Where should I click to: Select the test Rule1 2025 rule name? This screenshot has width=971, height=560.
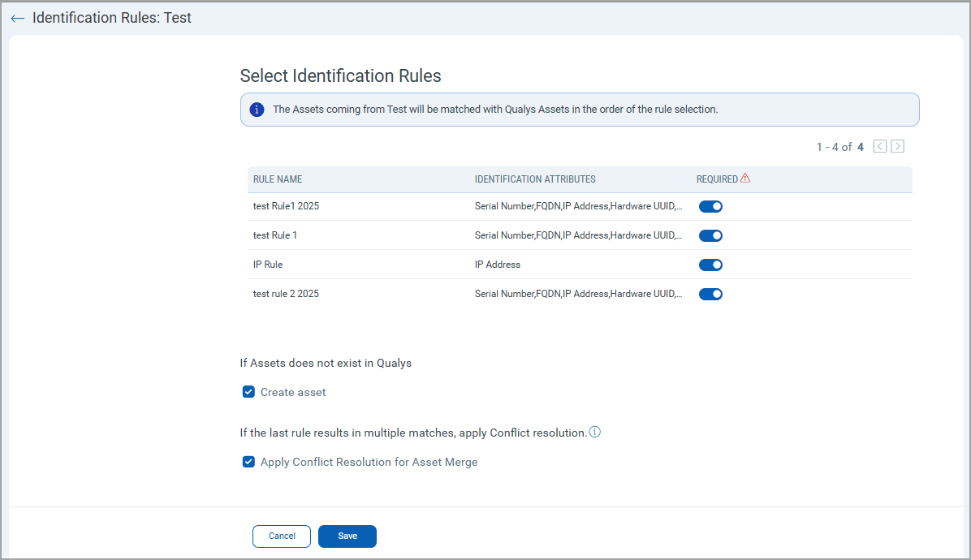286,206
